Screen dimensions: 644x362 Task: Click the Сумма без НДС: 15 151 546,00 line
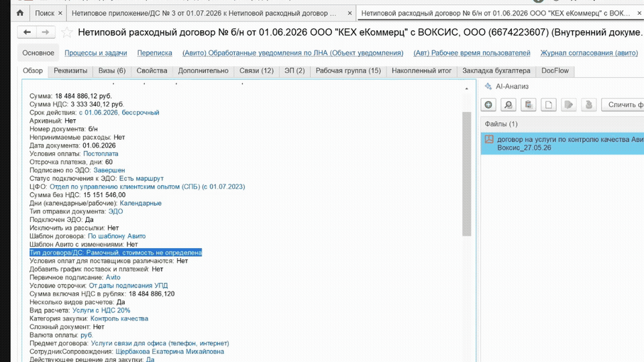point(78,195)
